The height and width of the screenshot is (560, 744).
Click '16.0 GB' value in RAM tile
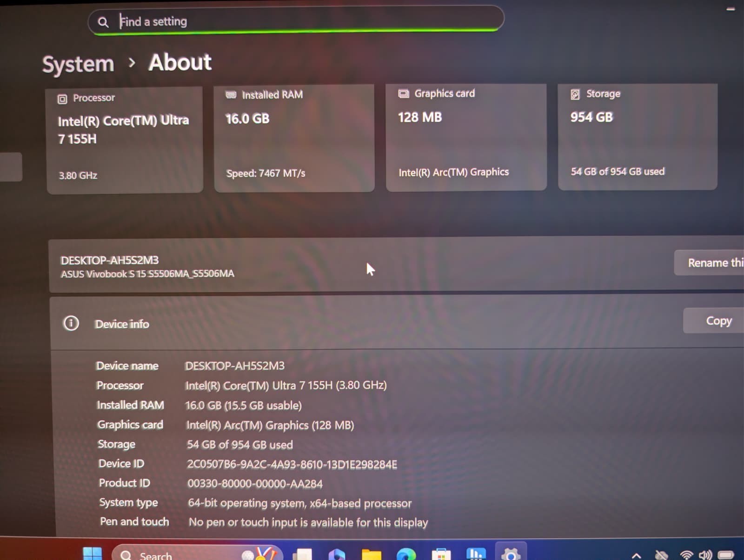(247, 119)
